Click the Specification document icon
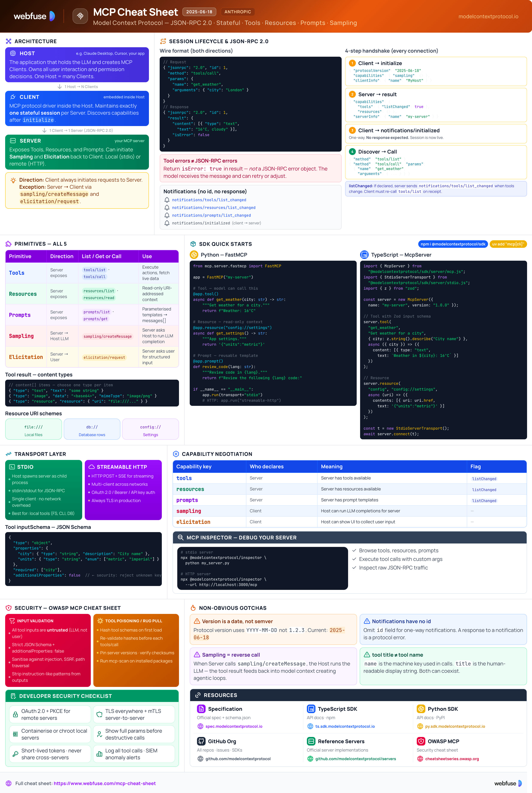 [201, 709]
